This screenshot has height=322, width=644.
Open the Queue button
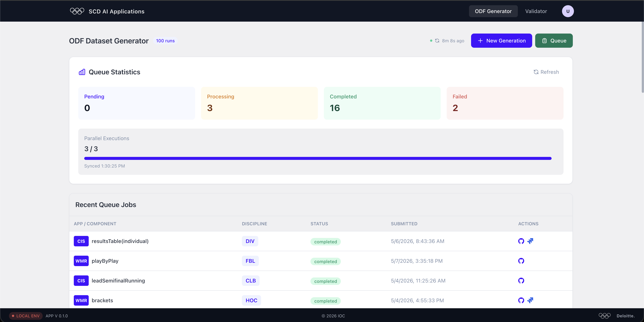554,41
